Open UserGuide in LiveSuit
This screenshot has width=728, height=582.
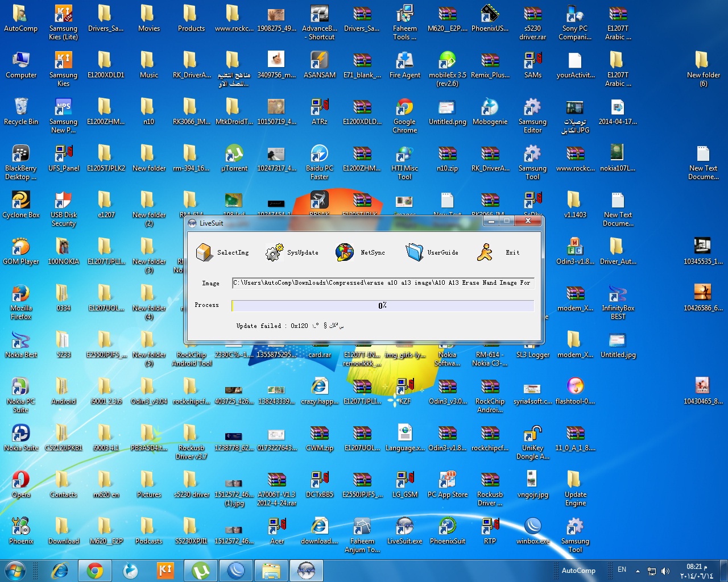click(x=432, y=252)
